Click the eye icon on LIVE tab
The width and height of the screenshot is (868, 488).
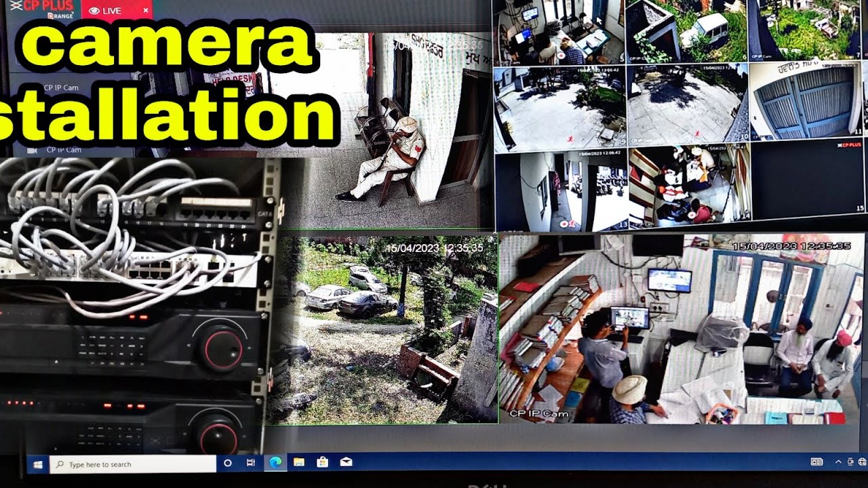pyautogui.click(x=94, y=11)
